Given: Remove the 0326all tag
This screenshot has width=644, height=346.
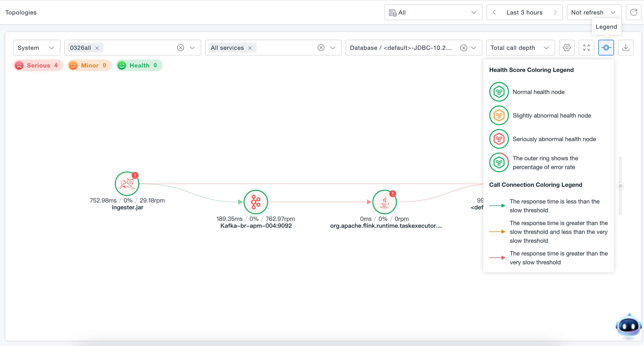Looking at the screenshot, I should 97,48.
